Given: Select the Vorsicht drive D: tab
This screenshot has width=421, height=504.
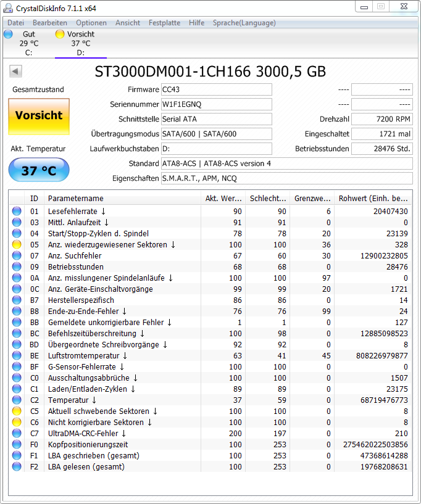Looking at the screenshot, I should [x=80, y=43].
